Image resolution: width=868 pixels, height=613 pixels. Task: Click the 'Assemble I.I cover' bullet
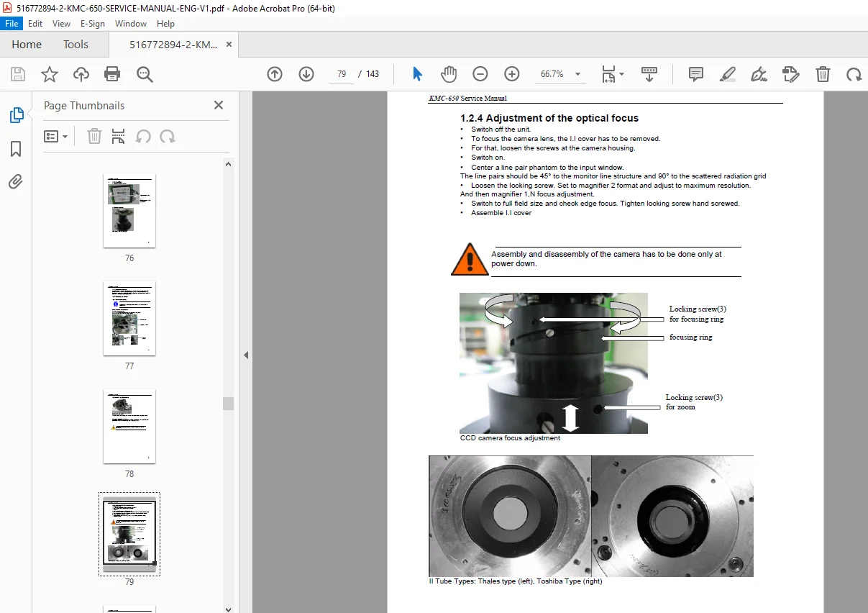tap(501, 213)
